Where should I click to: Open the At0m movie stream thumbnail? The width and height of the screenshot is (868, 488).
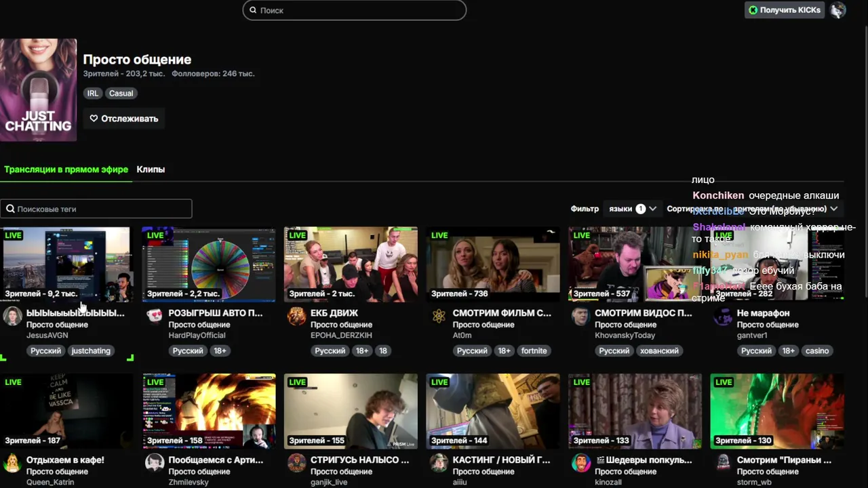pyautogui.click(x=493, y=264)
